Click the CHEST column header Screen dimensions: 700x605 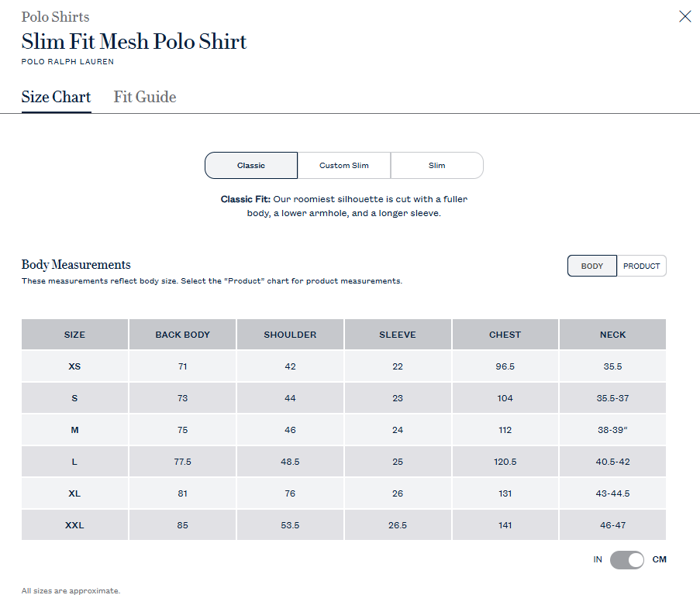tap(505, 335)
